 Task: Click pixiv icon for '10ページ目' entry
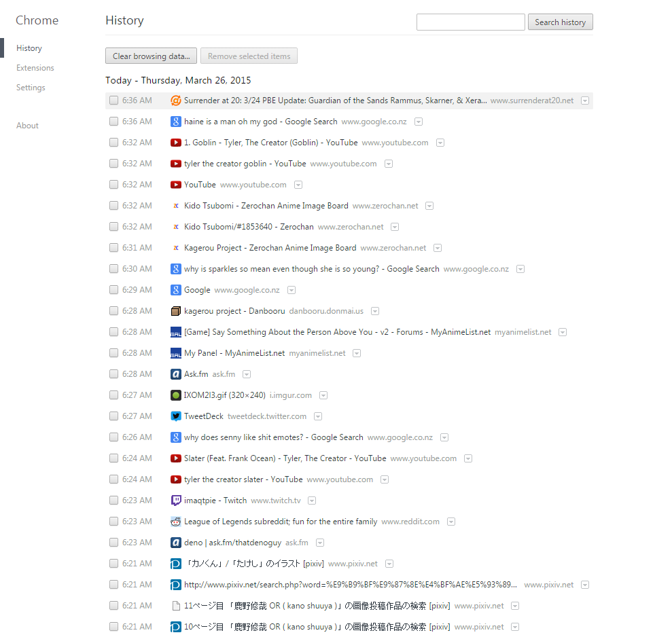coord(176,627)
